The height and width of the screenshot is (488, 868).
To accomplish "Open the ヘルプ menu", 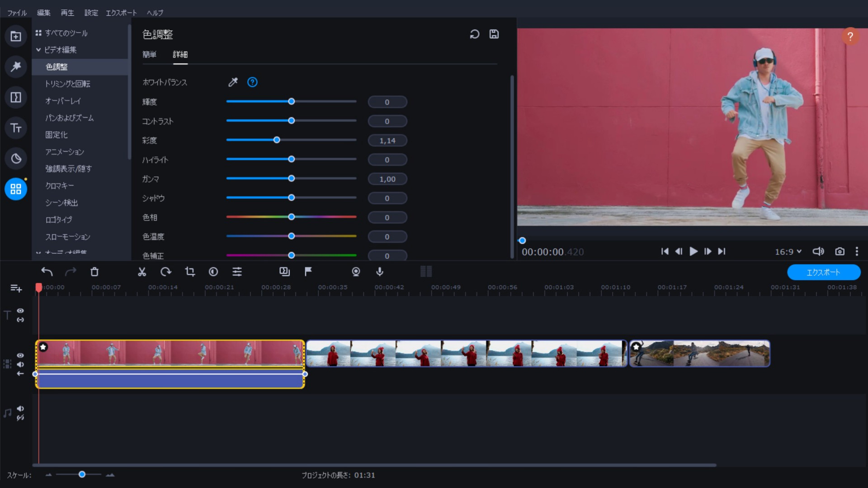I will coord(155,13).
